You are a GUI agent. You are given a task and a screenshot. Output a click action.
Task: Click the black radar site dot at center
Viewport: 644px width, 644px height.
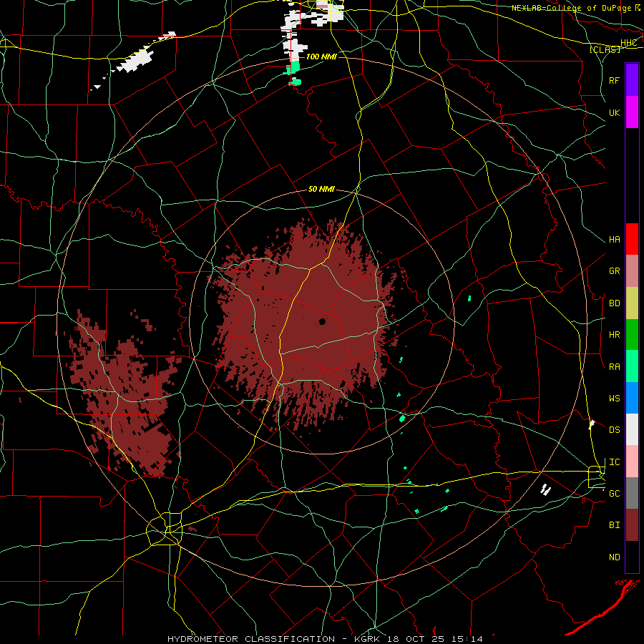pyautogui.click(x=322, y=321)
